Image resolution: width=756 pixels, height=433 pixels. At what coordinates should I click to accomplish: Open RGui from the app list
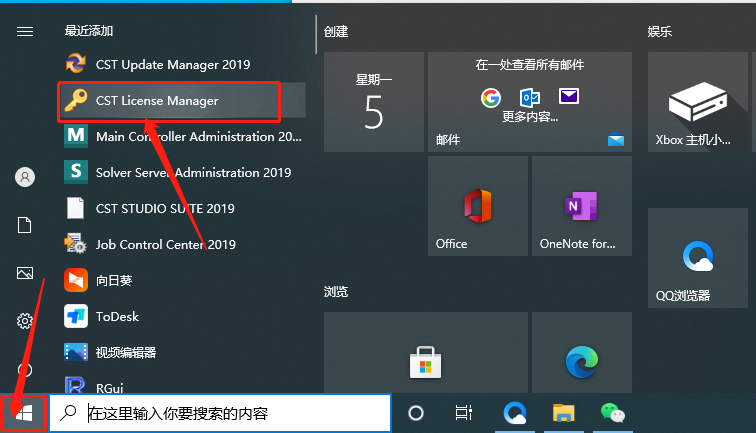click(181, 383)
